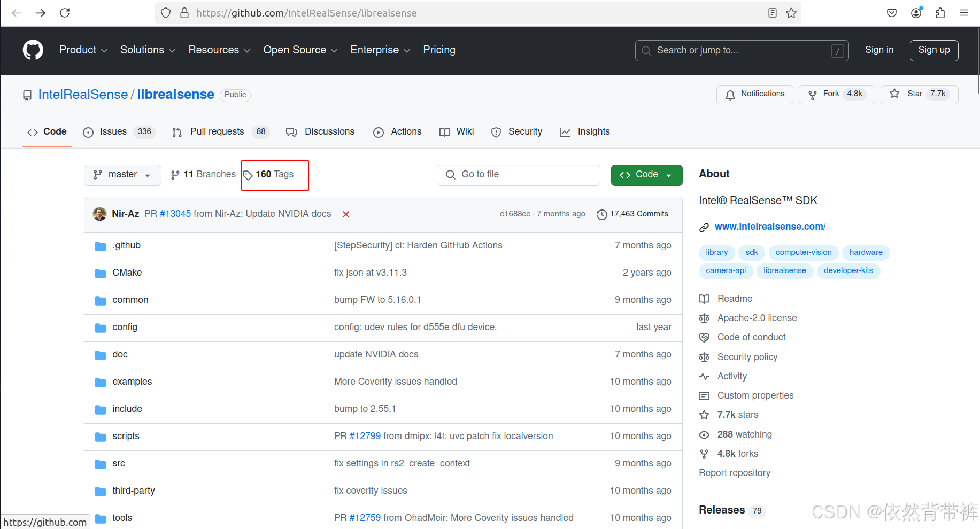Screen dimensions: 980x529
Task: Open the 11 Branches link
Action: click(x=203, y=175)
